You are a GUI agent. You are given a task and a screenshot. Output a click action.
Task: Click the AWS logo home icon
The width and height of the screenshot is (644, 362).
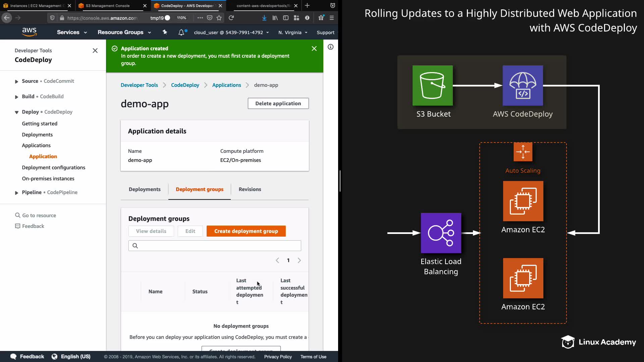29,32
